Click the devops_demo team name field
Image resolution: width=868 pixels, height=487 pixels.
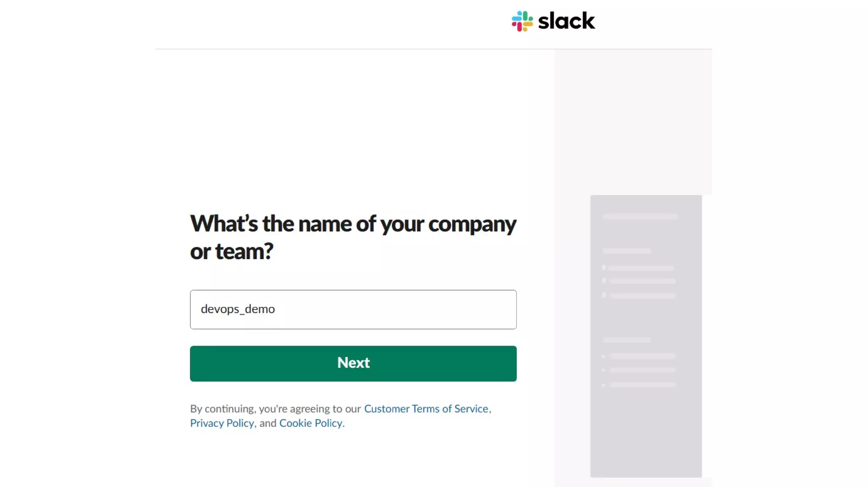353,309
